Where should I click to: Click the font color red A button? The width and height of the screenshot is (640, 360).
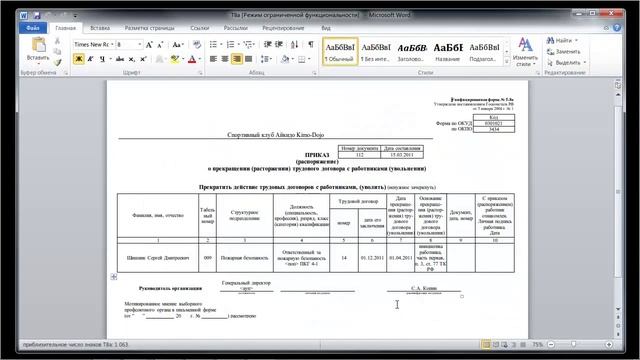pos(192,59)
